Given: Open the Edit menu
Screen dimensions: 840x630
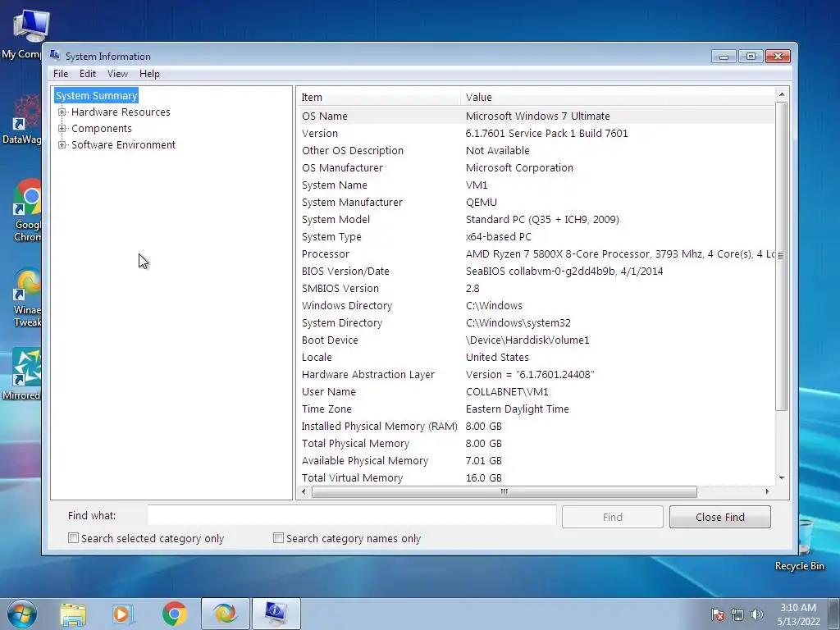Looking at the screenshot, I should [x=87, y=74].
